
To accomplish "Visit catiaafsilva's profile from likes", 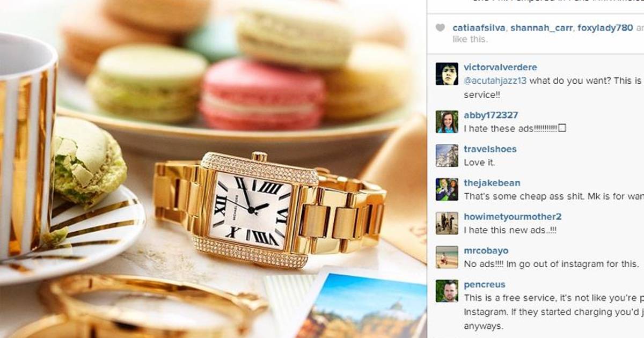I will click(x=478, y=28).
